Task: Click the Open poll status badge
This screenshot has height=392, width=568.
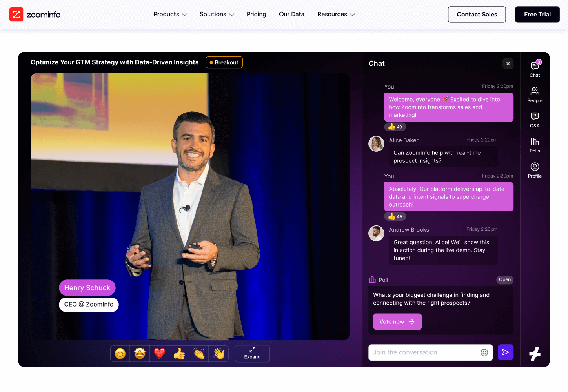Action: (505, 280)
